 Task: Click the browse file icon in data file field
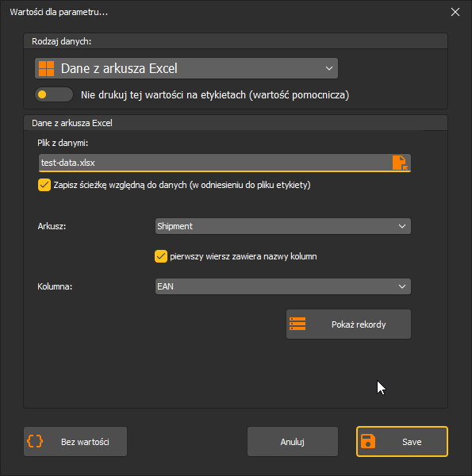400,163
